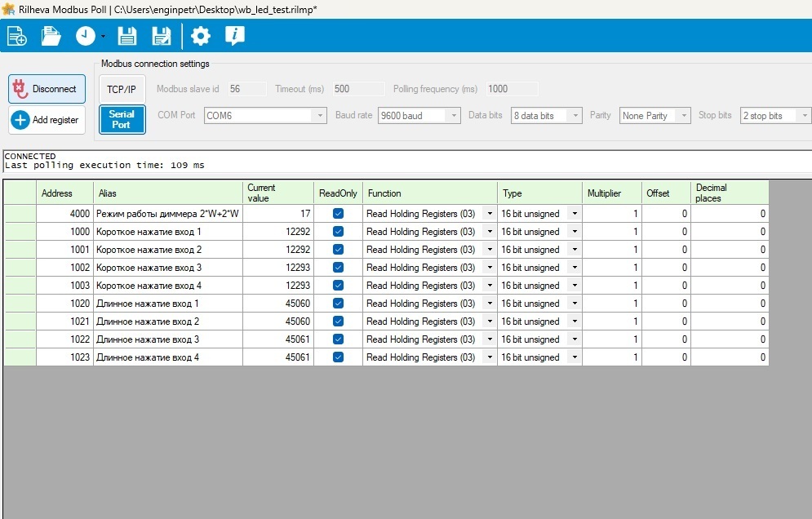
Task: Open Type dropdown for address 1020 row
Action: click(x=574, y=304)
